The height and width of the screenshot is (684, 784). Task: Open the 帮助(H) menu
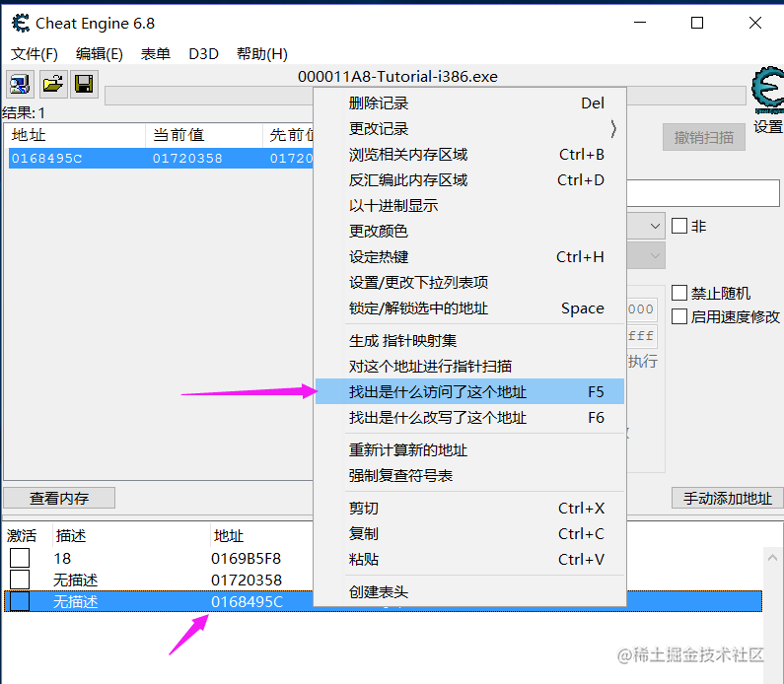click(262, 53)
